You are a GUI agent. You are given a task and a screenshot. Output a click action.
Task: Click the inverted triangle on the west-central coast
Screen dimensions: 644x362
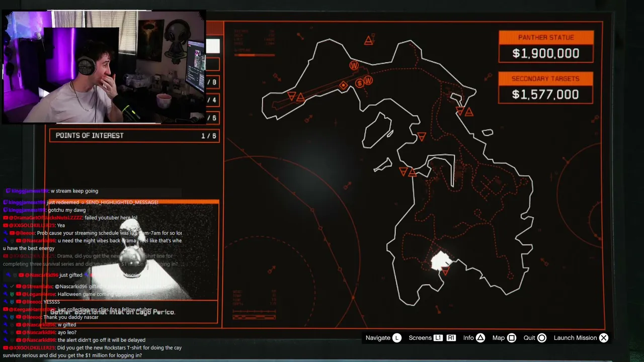point(403,171)
